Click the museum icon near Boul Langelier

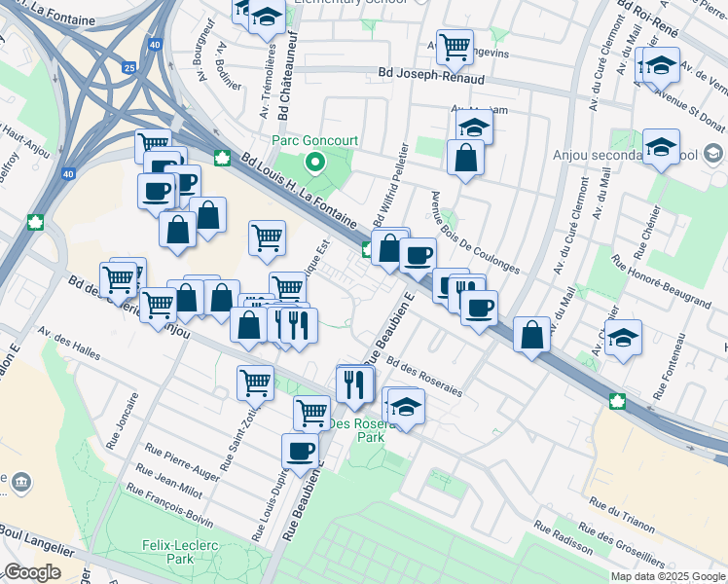(x=20, y=483)
